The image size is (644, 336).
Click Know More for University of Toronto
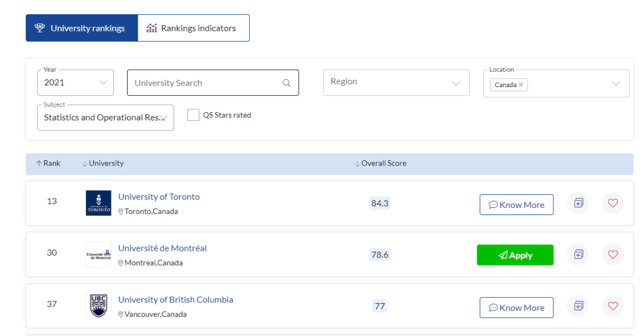coord(516,205)
